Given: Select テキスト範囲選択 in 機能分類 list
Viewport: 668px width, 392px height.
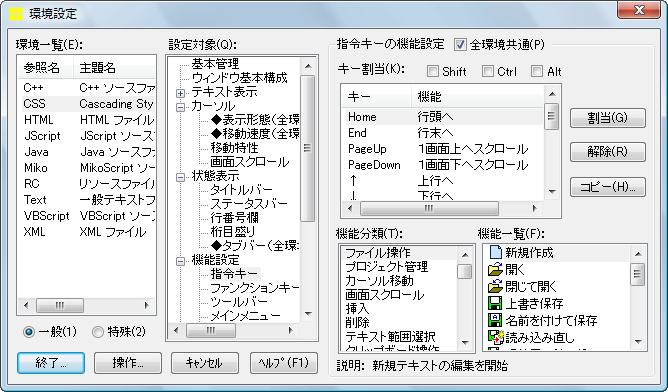Looking at the screenshot, I should point(399,337).
